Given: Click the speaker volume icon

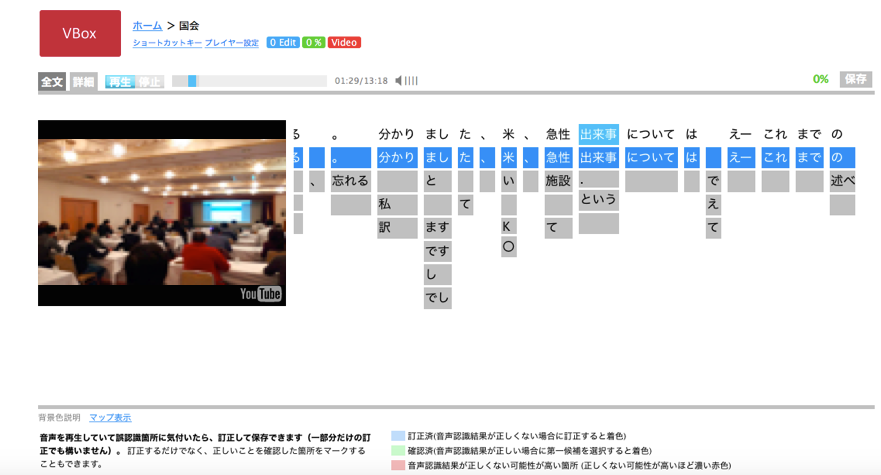Looking at the screenshot, I should tap(398, 81).
